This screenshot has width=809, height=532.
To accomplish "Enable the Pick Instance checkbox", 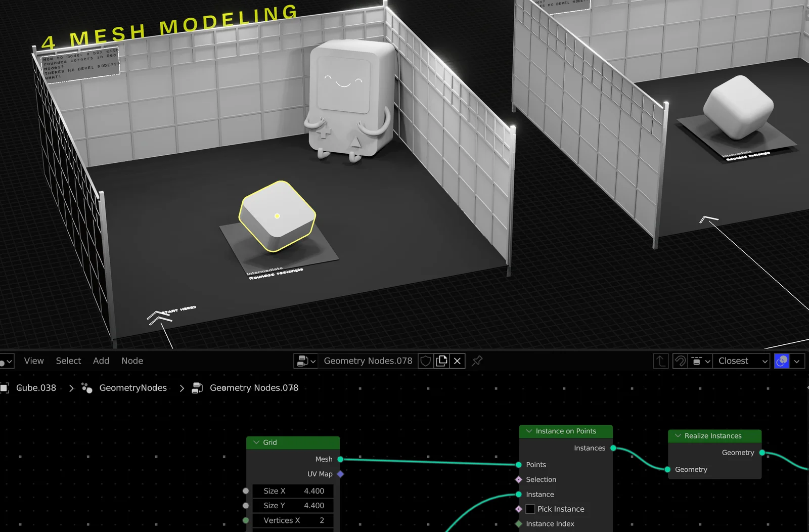I will [530, 509].
